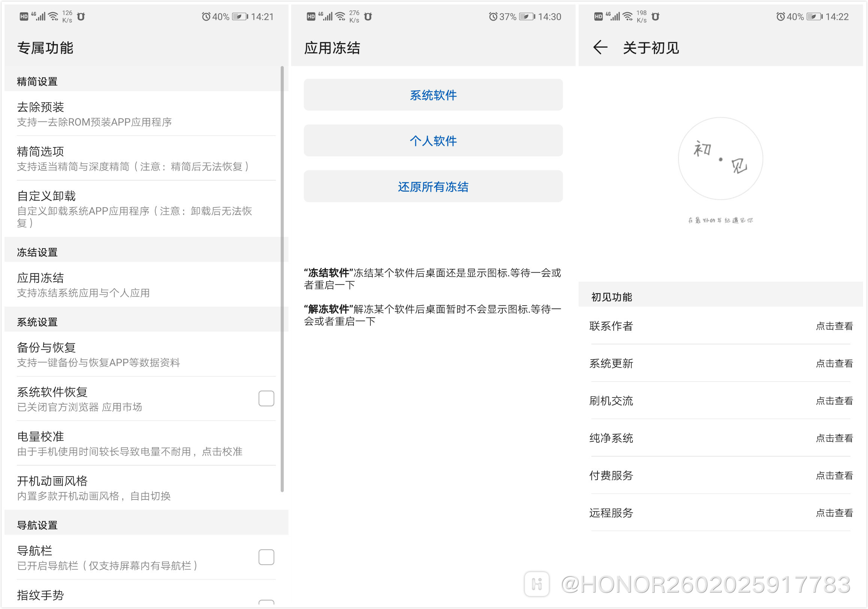Open 备份与恢复 setting
The height and width of the screenshot is (609, 868).
coord(146,354)
